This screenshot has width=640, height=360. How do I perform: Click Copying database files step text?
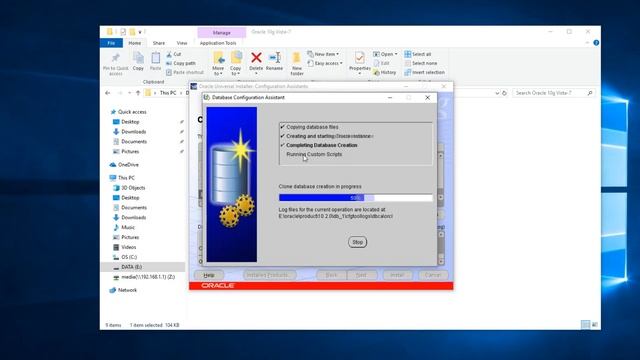pos(312,127)
